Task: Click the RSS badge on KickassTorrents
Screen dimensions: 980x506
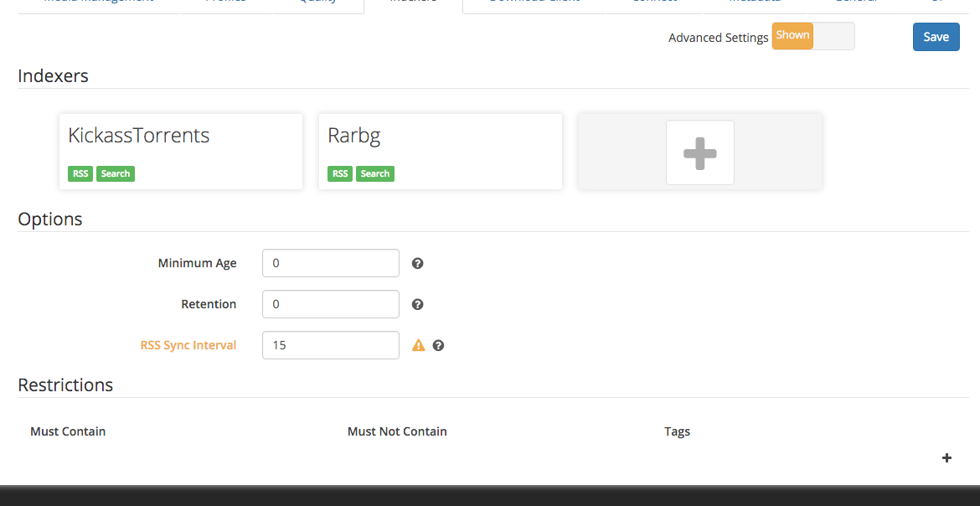Action: click(80, 173)
